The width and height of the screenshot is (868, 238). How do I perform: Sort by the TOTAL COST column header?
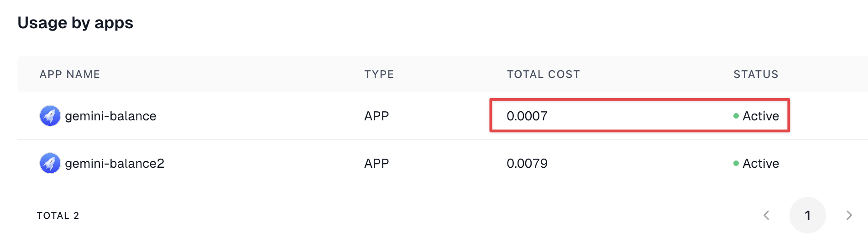pos(544,74)
